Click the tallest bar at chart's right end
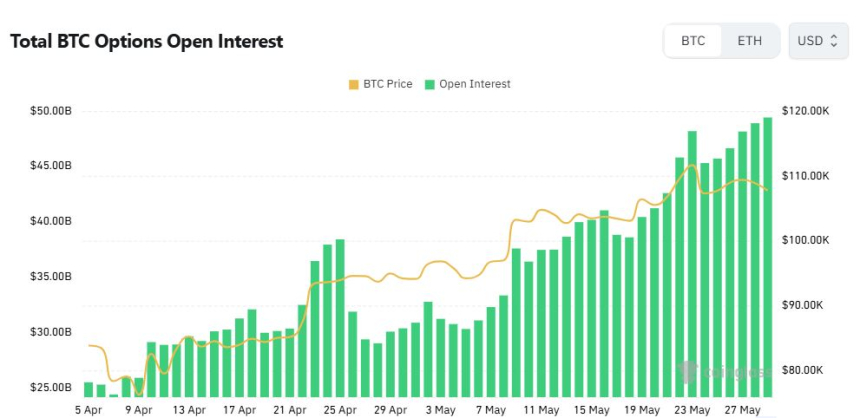Image resolution: width=860 pixels, height=418 pixels. click(768, 257)
